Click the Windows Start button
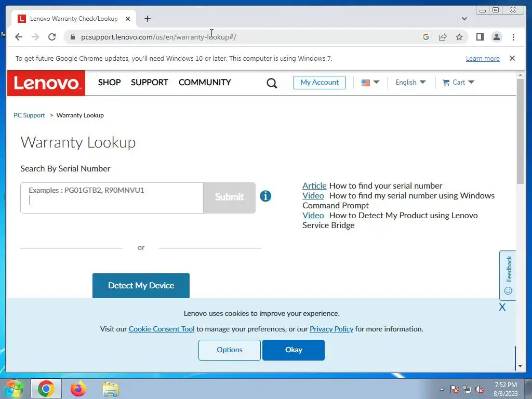The height and width of the screenshot is (399, 532). [14, 389]
